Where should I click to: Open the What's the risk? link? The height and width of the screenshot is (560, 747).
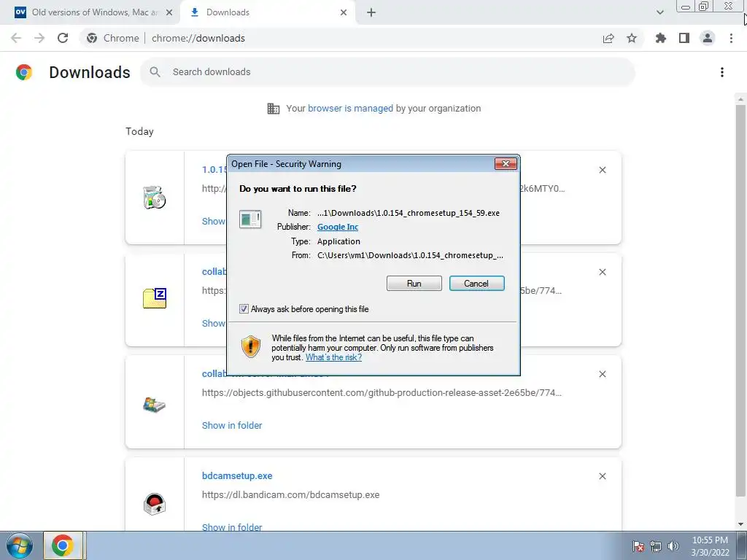333,357
